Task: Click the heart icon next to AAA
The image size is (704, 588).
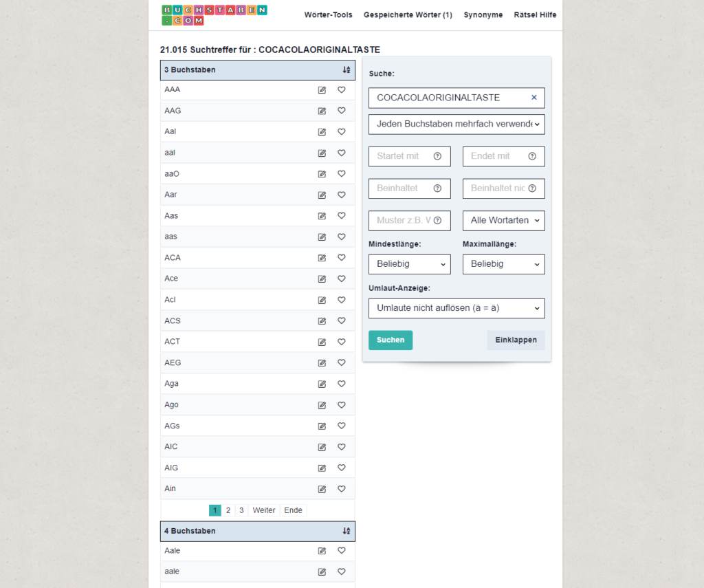Action: (x=342, y=90)
